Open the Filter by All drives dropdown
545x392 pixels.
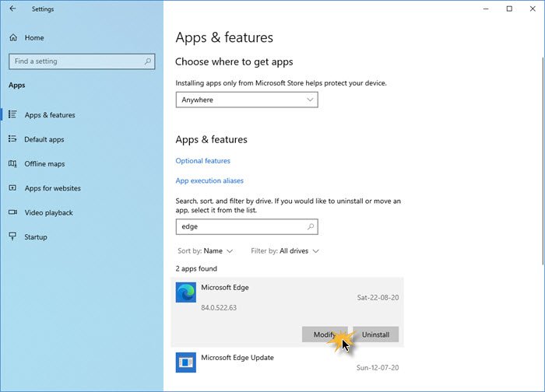(x=285, y=251)
